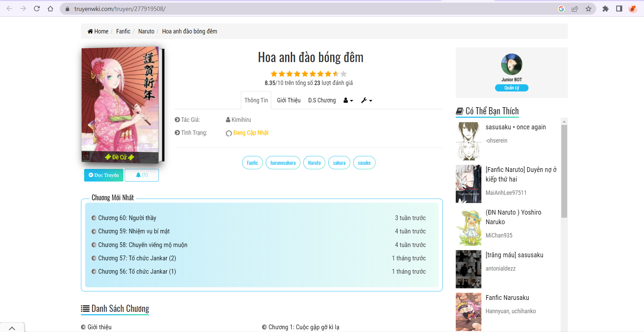
Task: Bookmark this page with the star icon
Action: click(x=588, y=9)
